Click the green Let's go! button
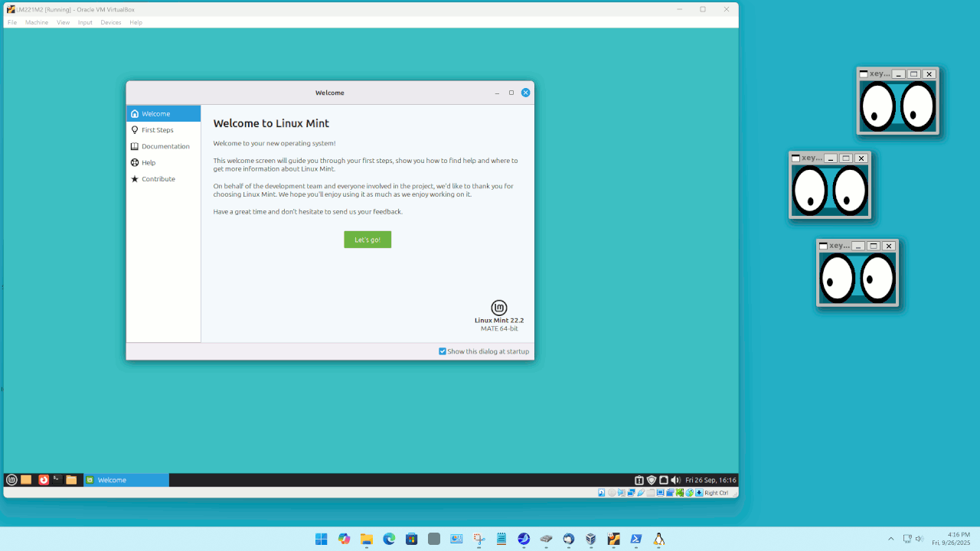The height and width of the screenshot is (551, 980). [367, 240]
